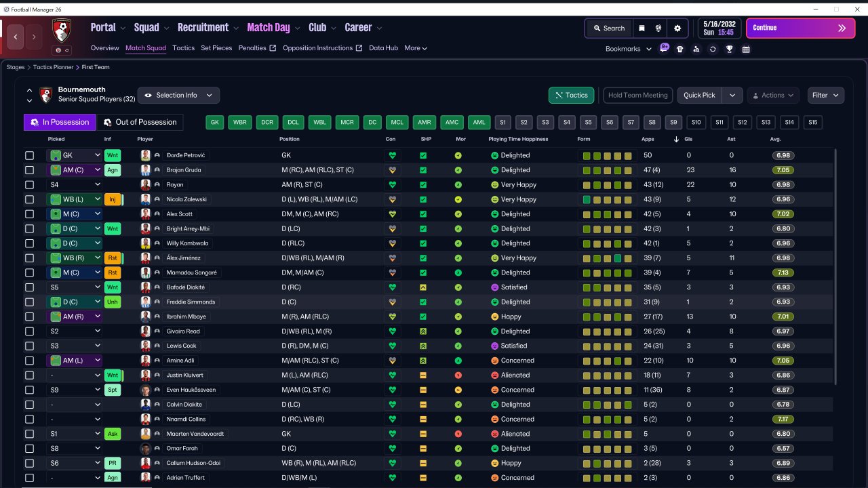Open the Club menu
Image resolution: width=868 pixels, height=488 pixels.
pos(322,28)
